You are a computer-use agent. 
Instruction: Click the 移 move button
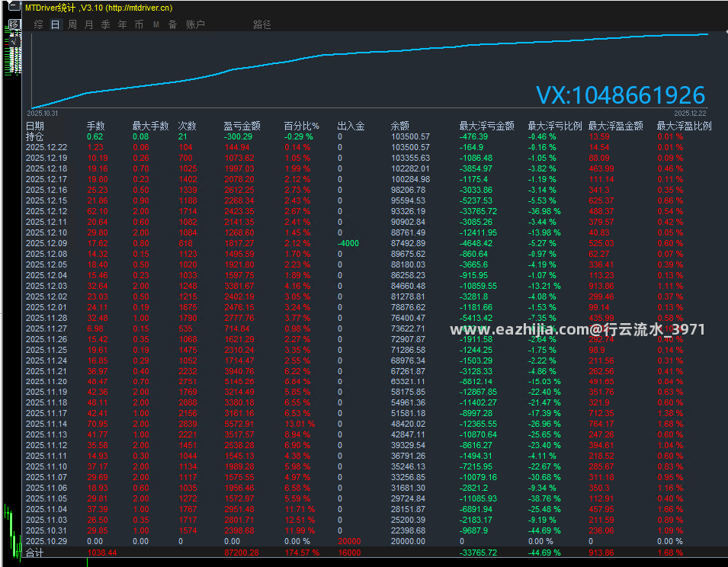point(14,24)
